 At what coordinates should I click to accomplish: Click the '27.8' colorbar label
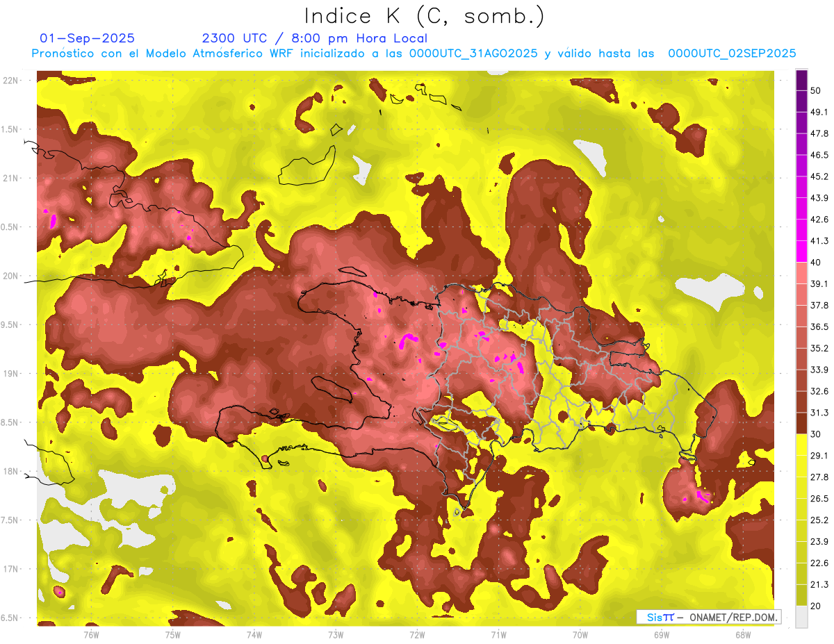(819, 477)
